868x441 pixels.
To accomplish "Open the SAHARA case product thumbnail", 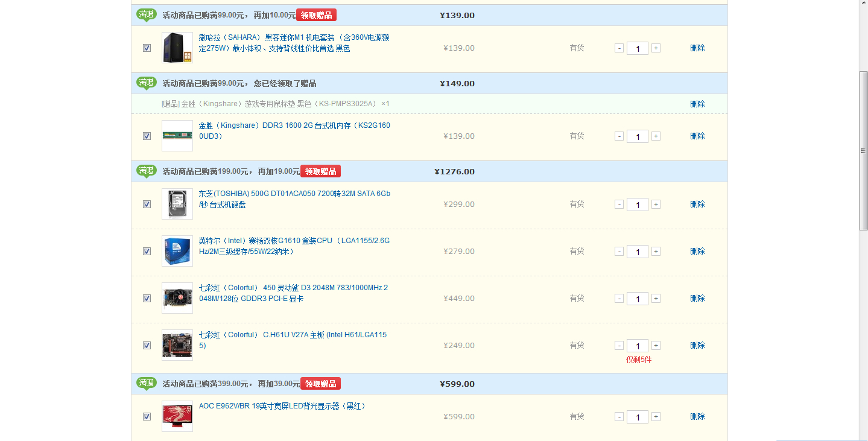I will tap(177, 48).
